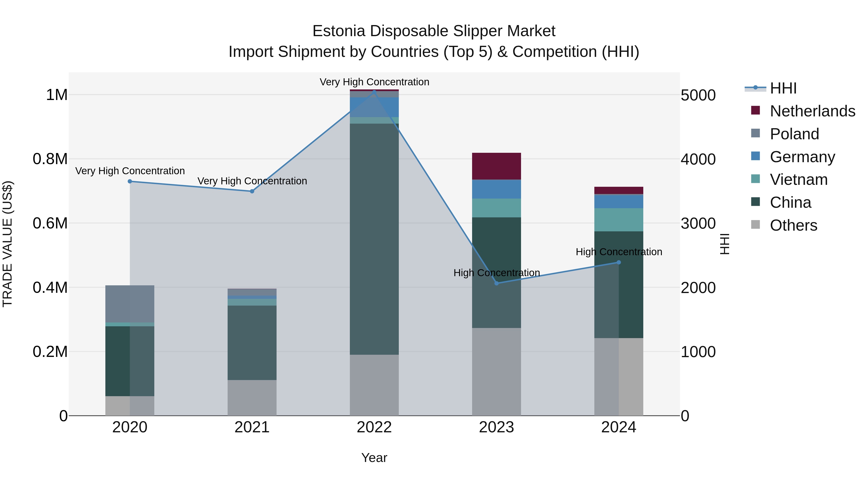The height and width of the screenshot is (488, 868).
Task: Click the Netherlands maroon legend swatch
Action: point(755,110)
